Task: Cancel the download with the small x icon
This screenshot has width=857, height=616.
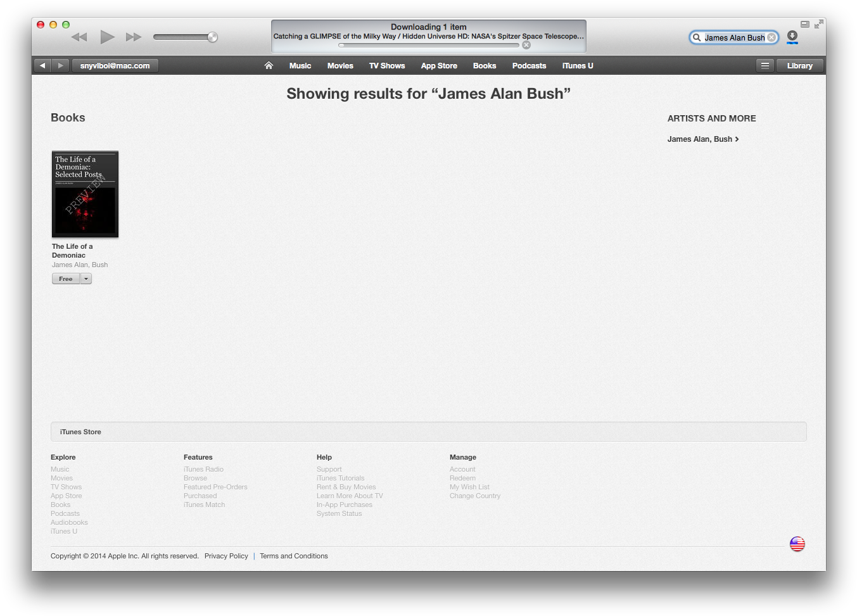Action: click(x=526, y=45)
